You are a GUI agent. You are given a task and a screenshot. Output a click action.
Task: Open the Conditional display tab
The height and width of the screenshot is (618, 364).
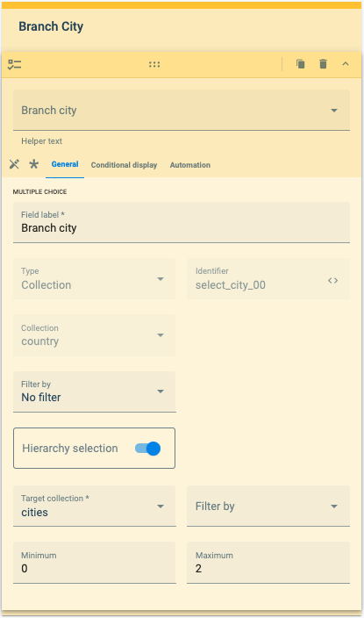pyautogui.click(x=124, y=165)
